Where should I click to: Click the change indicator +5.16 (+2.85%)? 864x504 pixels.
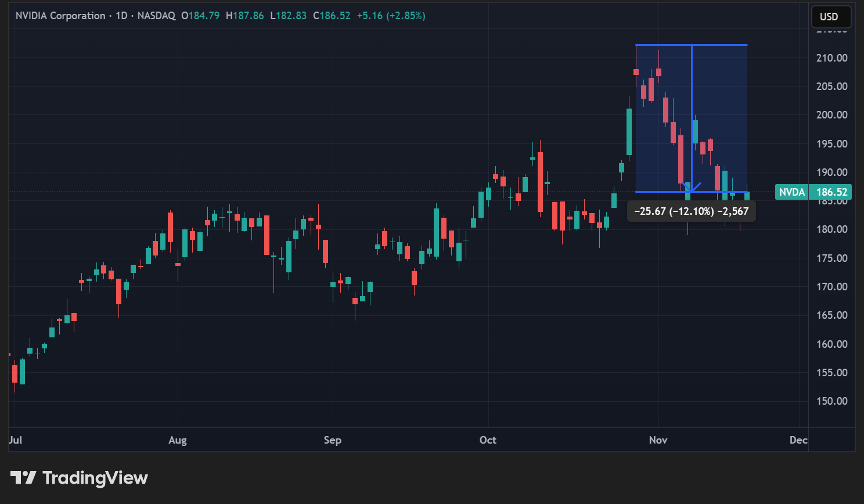[x=391, y=16]
